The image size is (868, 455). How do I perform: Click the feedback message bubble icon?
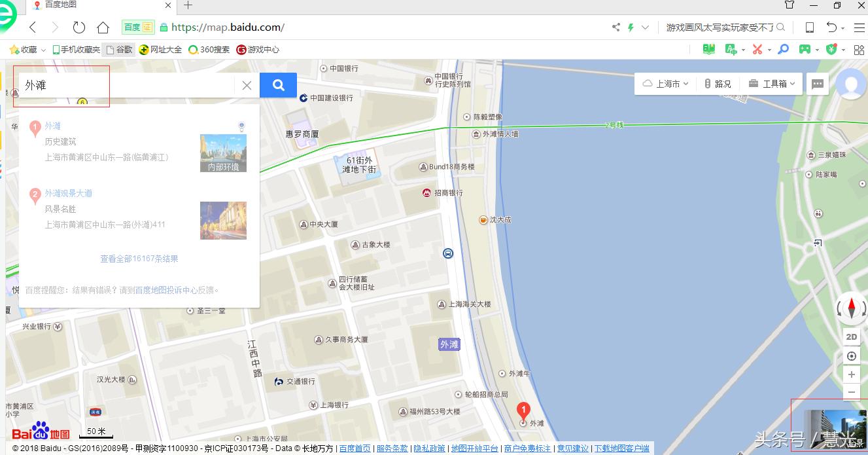click(817, 84)
